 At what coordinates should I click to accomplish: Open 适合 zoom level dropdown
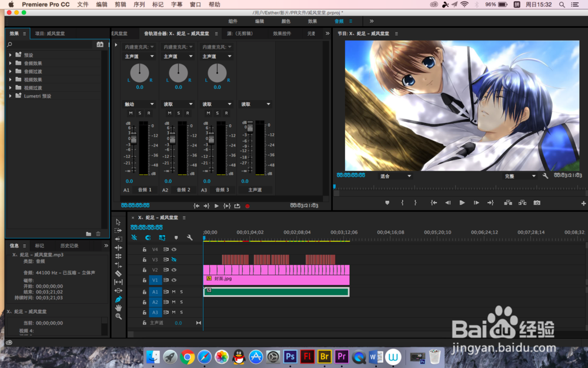395,176
